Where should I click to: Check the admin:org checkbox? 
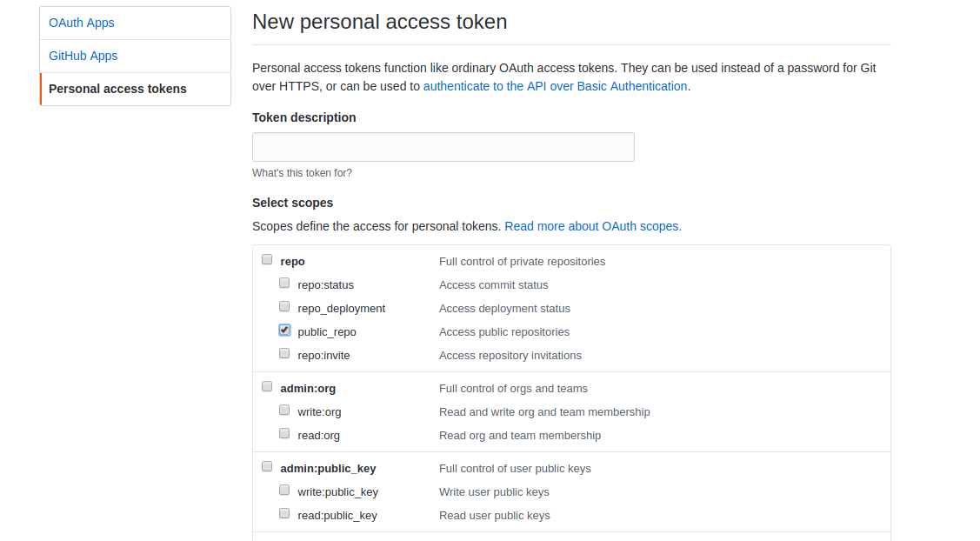point(267,386)
